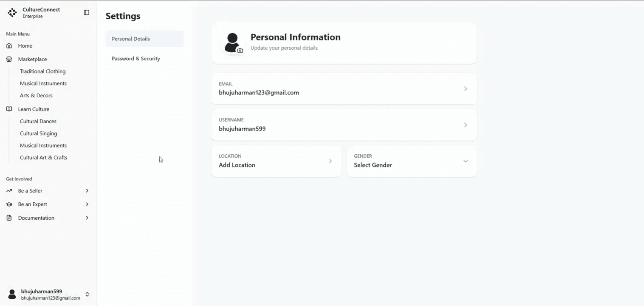Collapse sidebar with the panel toggle icon
644x306 pixels.
[87, 13]
